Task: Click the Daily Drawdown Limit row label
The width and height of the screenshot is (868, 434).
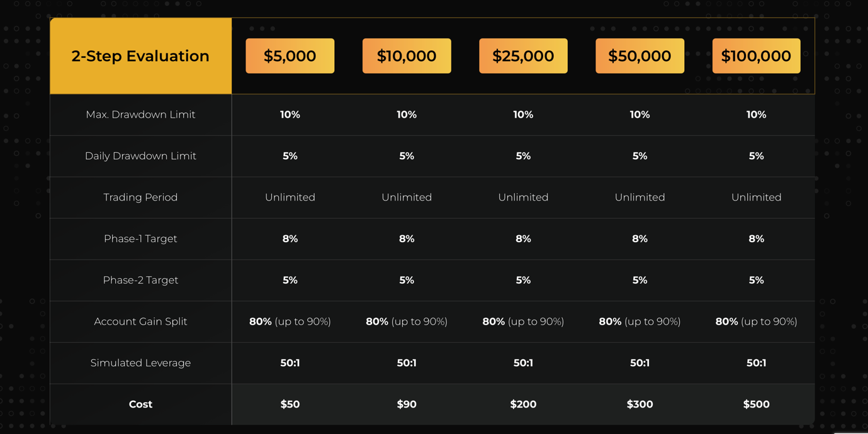Action: tap(140, 156)
